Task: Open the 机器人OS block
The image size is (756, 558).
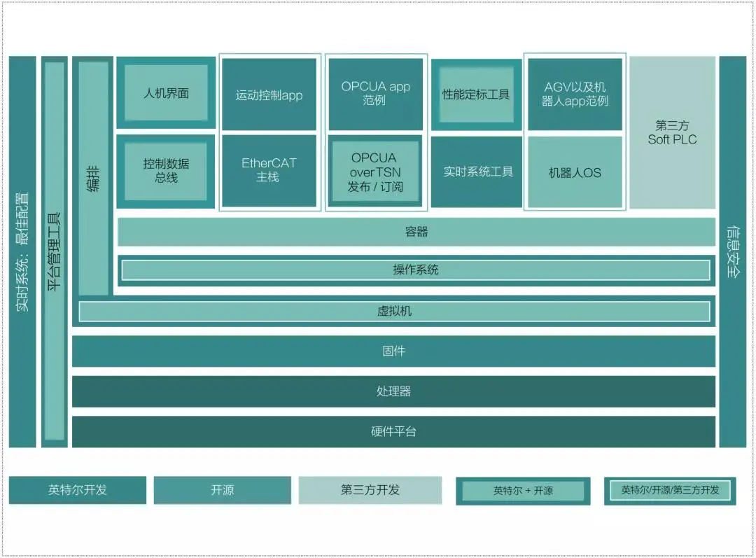Action: pos(575,172)
